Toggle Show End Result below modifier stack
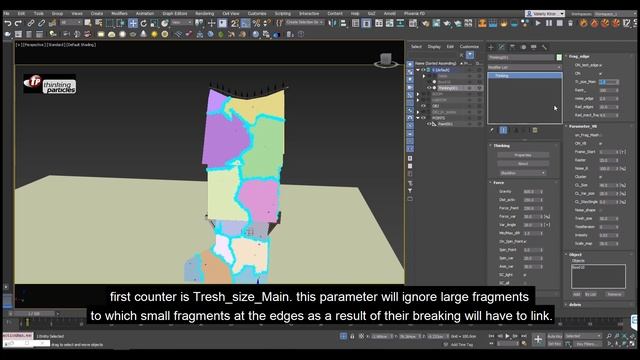This screenshot has height=360, width=640. click(503, 130)
